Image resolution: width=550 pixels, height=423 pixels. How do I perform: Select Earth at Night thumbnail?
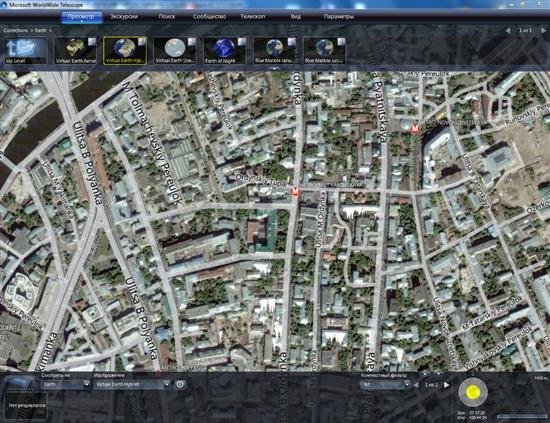coord(225,51)
